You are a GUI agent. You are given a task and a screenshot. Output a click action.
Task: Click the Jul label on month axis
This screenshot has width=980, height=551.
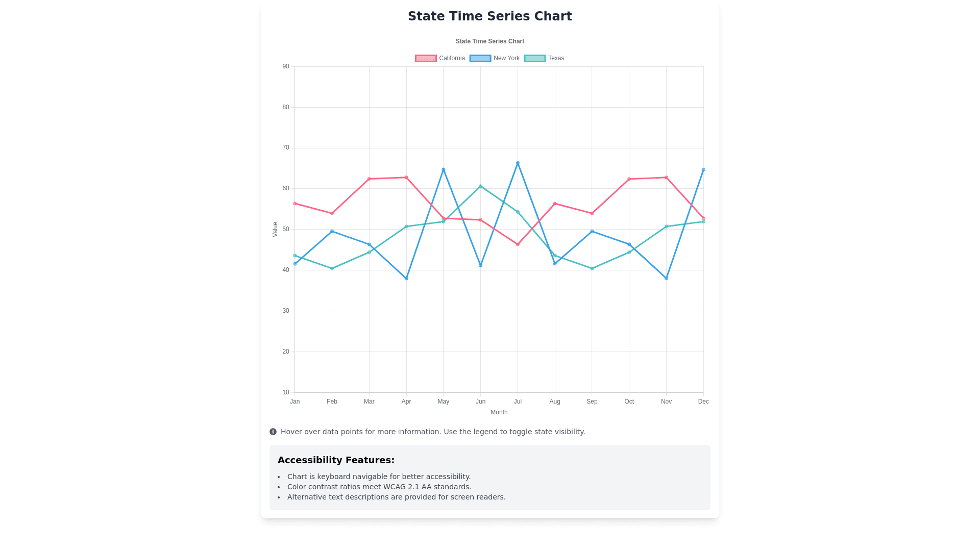pos(518,402)
